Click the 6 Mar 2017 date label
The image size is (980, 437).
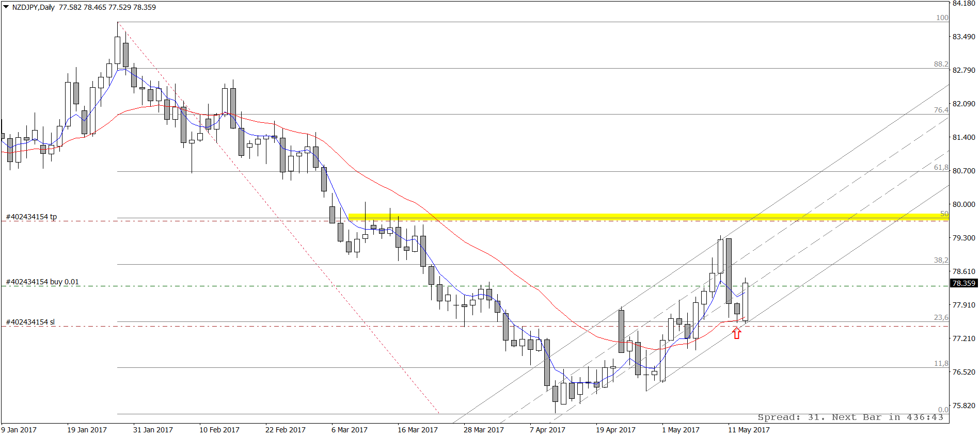click(350, 430)
